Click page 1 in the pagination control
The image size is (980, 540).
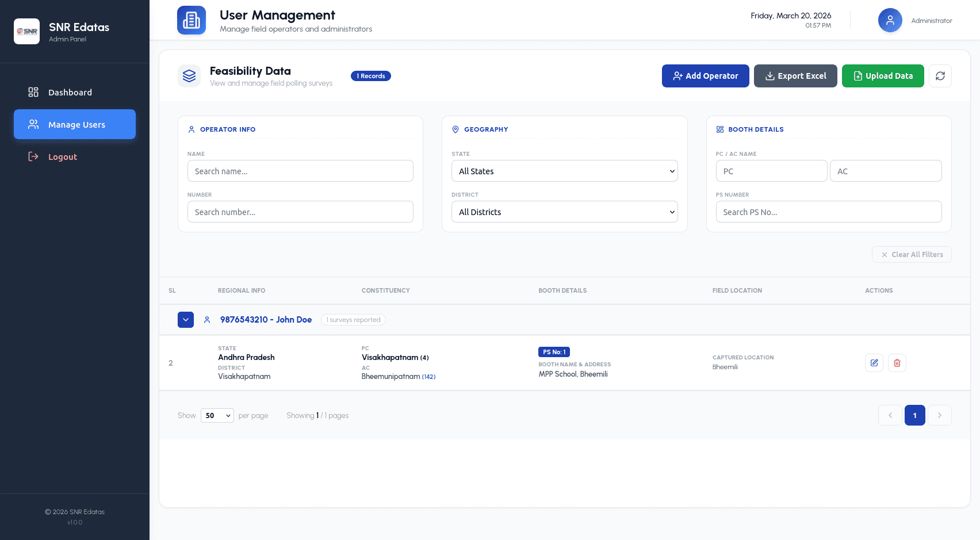914,415
